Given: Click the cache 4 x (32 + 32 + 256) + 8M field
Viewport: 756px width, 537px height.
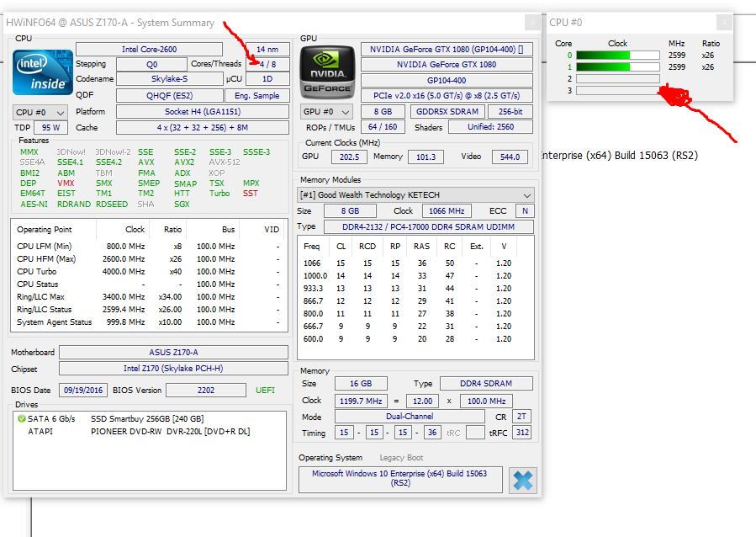Looking at the screenshot, I should click(203, 127).
